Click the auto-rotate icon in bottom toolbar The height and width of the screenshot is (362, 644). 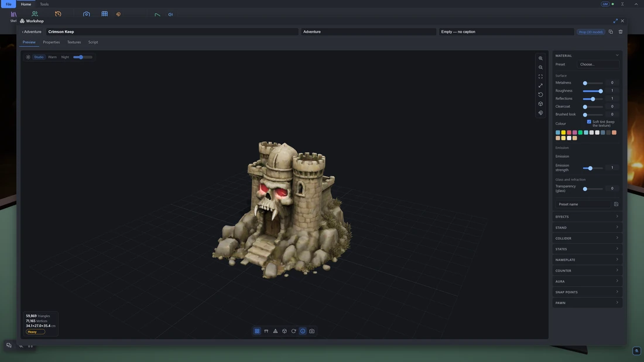(294, 331)
